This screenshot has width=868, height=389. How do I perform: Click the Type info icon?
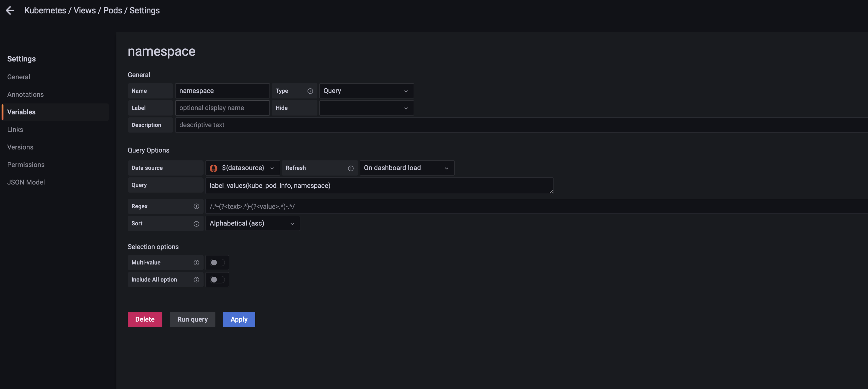click(310, 91)
